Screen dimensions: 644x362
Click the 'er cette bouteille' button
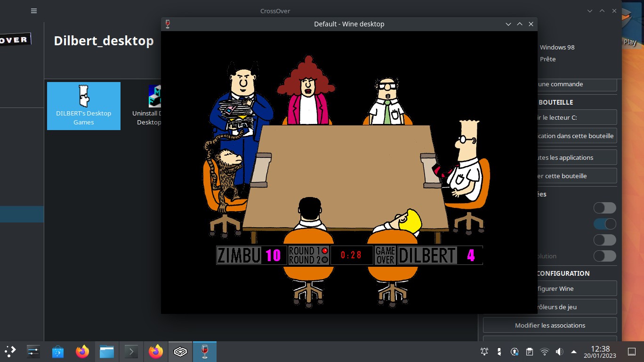pos(577,176)
